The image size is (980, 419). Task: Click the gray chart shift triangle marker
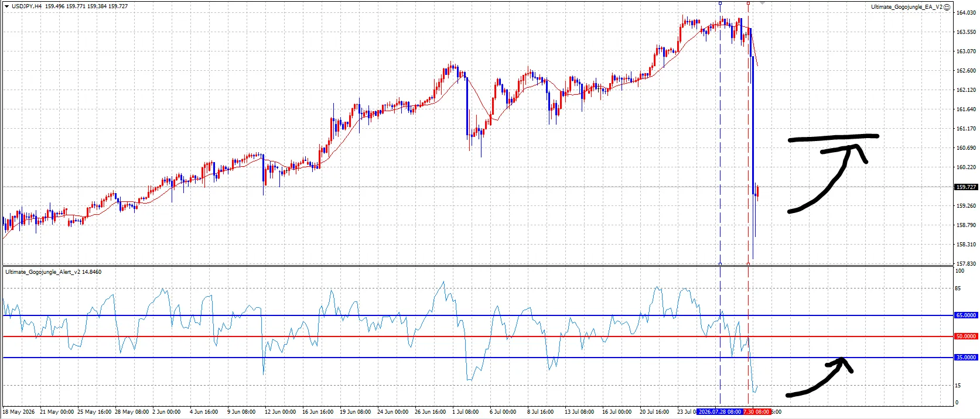[x=762, y=3]
